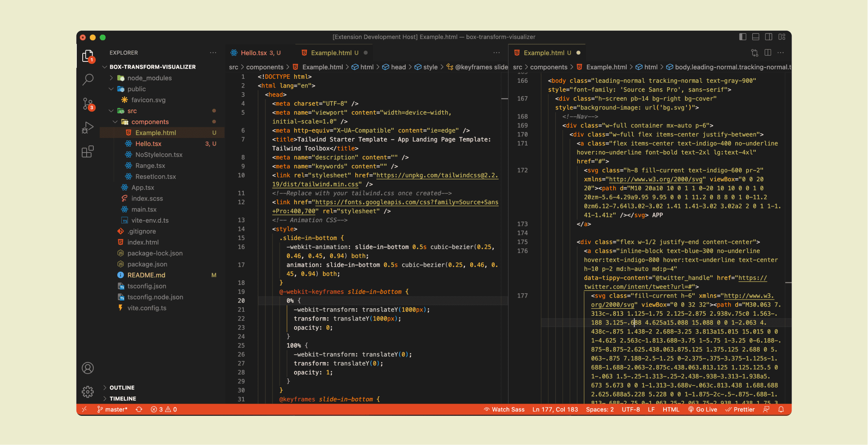Open the Explorer view in activity bar

pyautogui.click(x=87, y=56)
